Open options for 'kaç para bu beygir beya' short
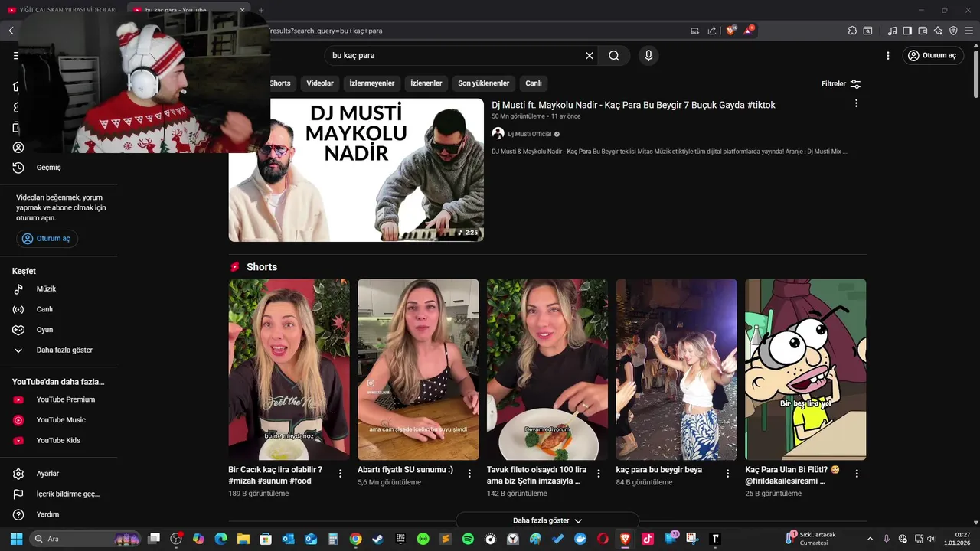The height and width of the screenshot is (551, 980). (728, 474)
